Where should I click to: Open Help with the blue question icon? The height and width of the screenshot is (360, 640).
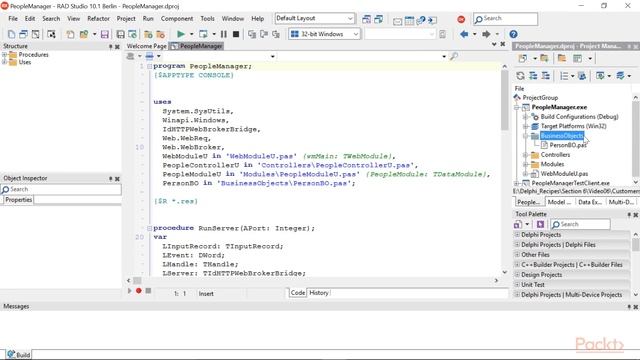click(513, 34)
